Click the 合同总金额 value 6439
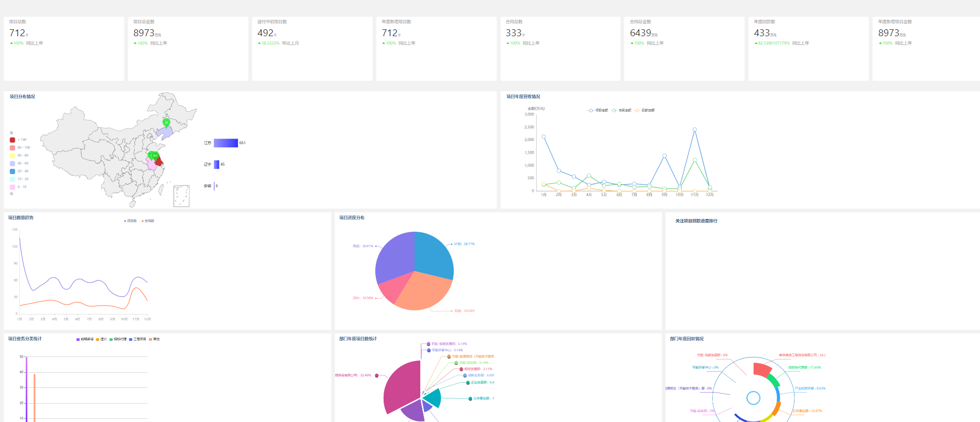This screenshot has height=422, width=980. pyautogui.click(x=640, y=33)
